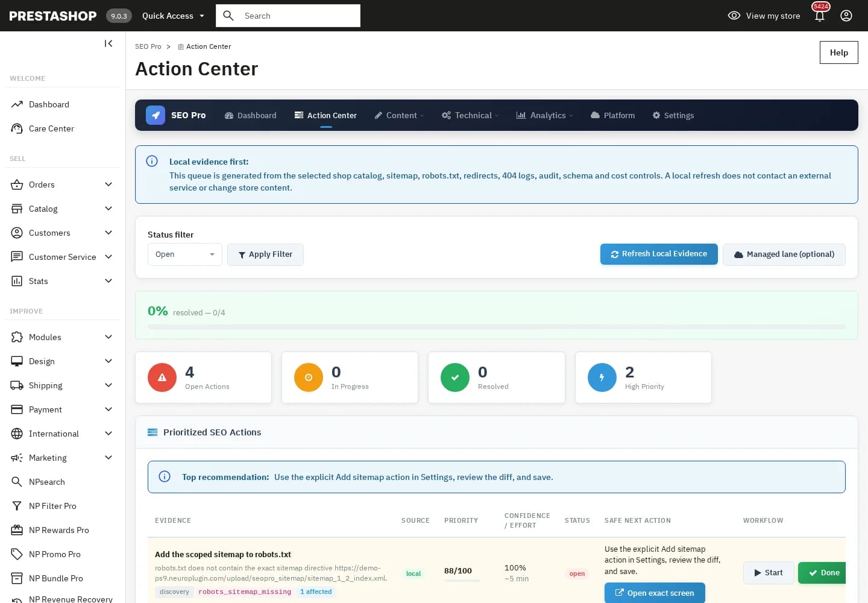The height and width of the screenshot is (603, 868).
Task: Click the Catalog store icon
Action: 17,209
